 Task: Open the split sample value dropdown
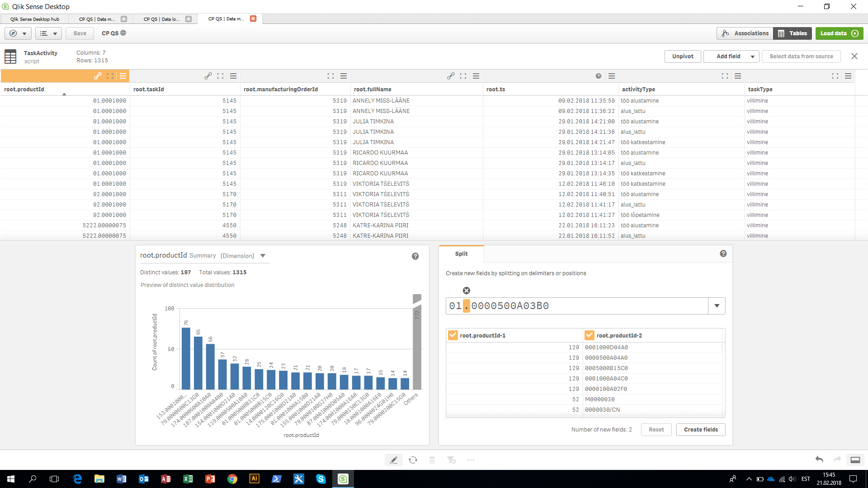coord(717,306)
